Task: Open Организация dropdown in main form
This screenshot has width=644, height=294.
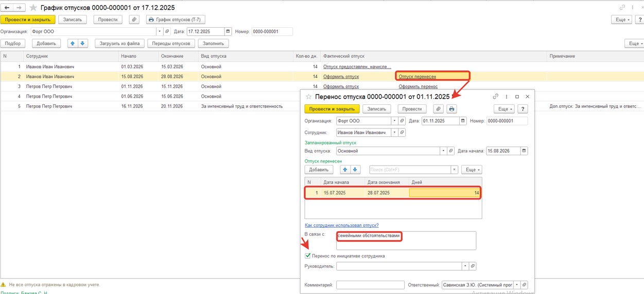Action: 160,32
